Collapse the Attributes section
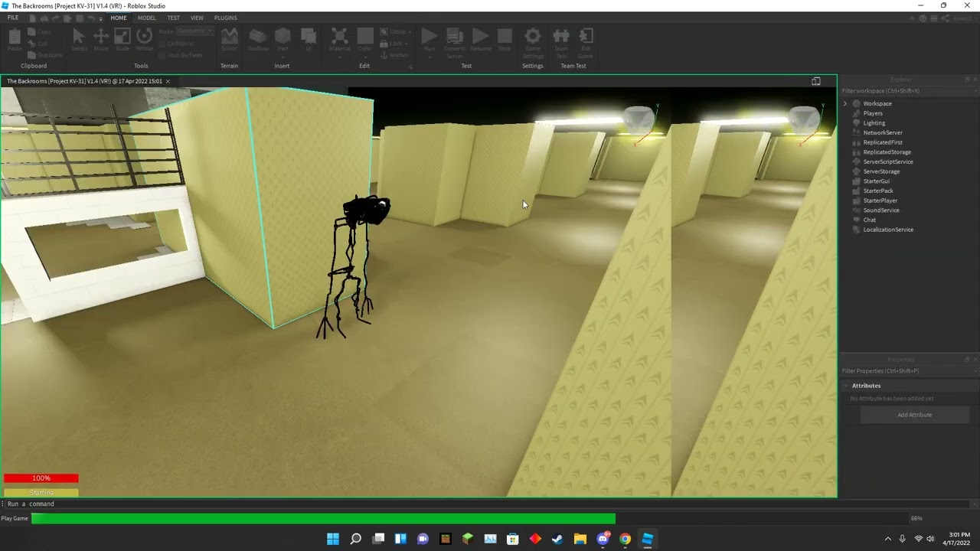Image resolution: width=980 pixels, height=551 pixels. [x=846, y=386]
